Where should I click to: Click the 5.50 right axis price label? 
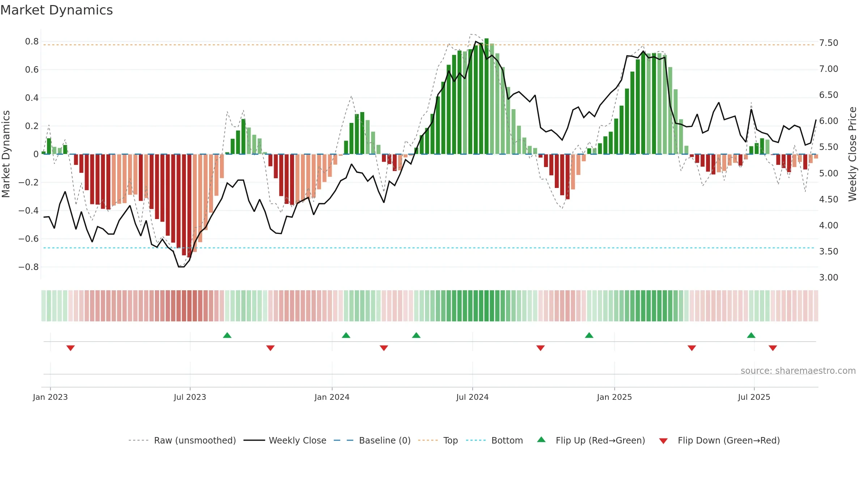click(x=829, y=147)
